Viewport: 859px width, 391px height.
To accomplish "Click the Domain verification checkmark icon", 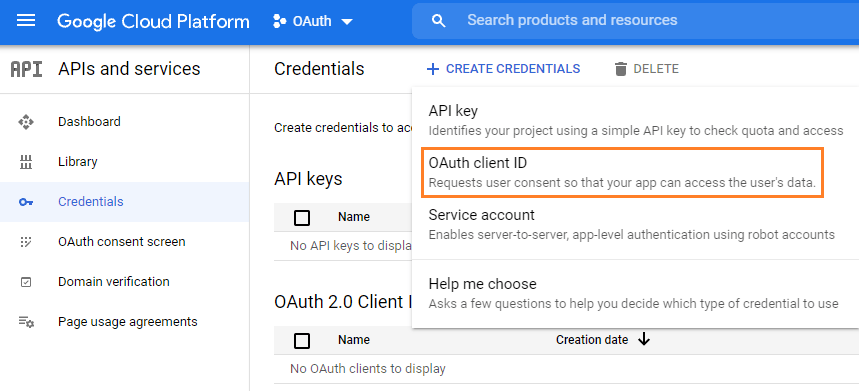I will click(x=26, y=282).
